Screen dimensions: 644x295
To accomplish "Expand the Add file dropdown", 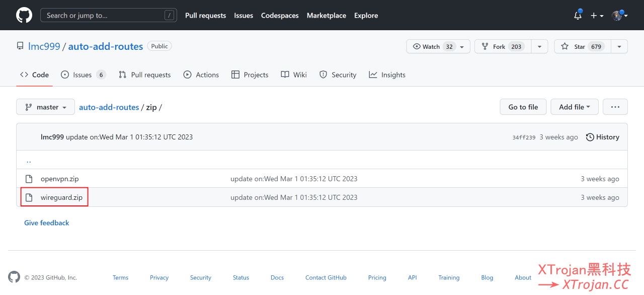I will pyautogui.click(x=575, y=107).
